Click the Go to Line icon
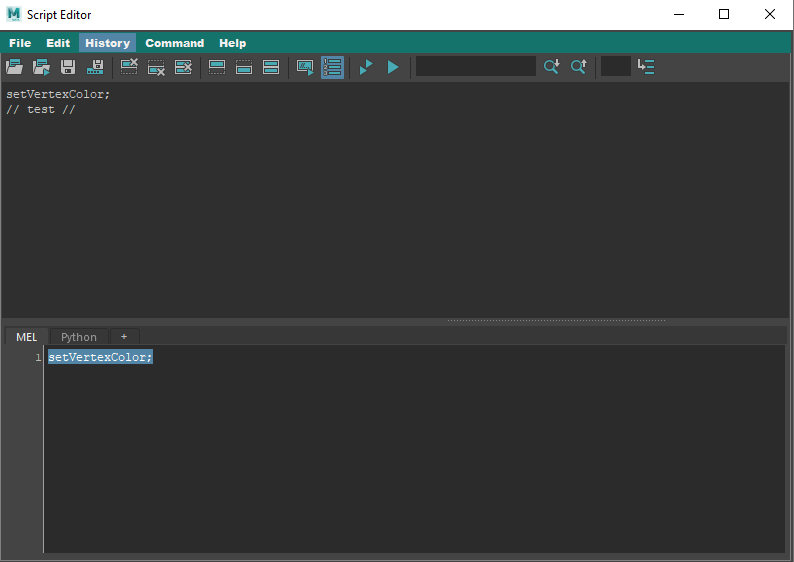The width and height of the screenshot is (794, 562). (x=646, y=67)
